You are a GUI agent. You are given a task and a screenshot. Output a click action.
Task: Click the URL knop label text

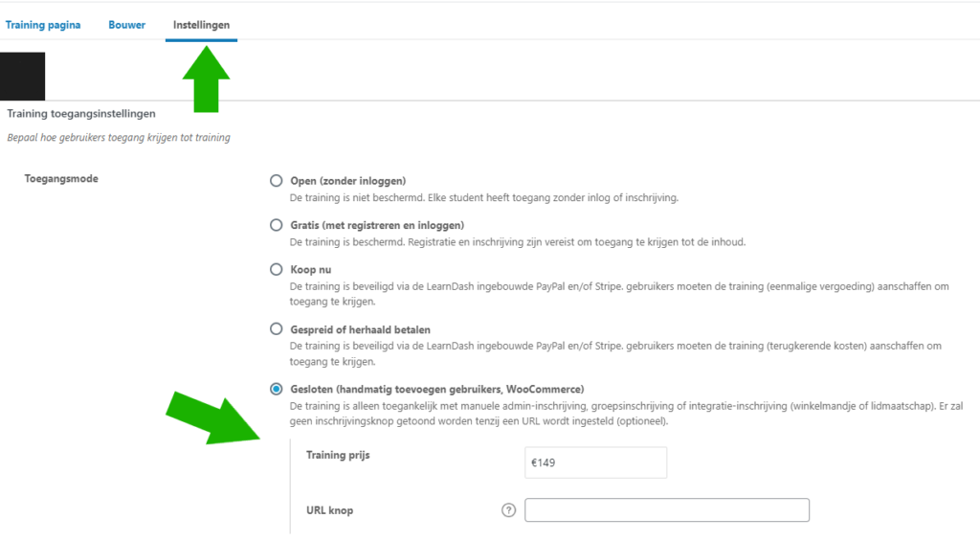tap(329, 510)
